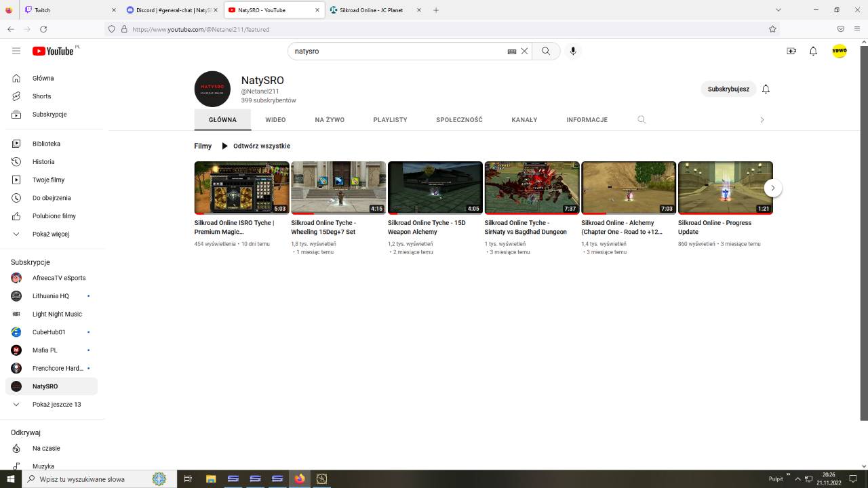This screenshot has width=868, height=488.
Task: Reload the page with browser refresh icon
Action: coord(43,29)
